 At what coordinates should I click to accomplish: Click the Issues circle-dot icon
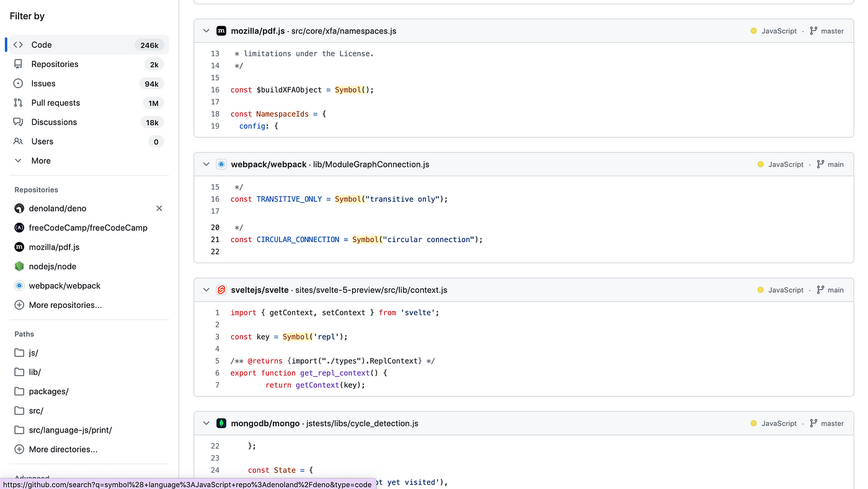(x=19, y=83)
